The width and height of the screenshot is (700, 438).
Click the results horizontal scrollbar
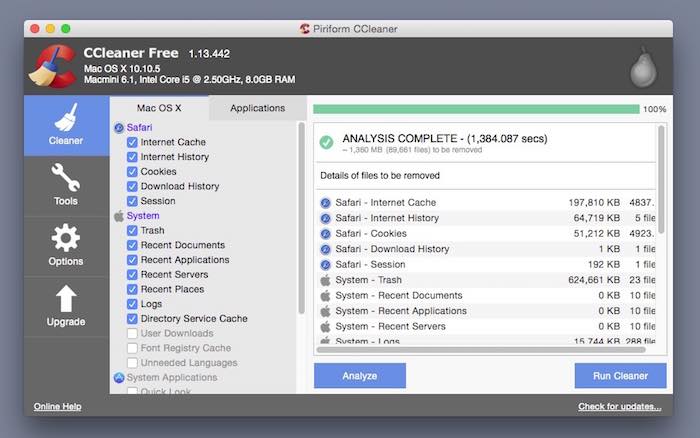[481, 350]
